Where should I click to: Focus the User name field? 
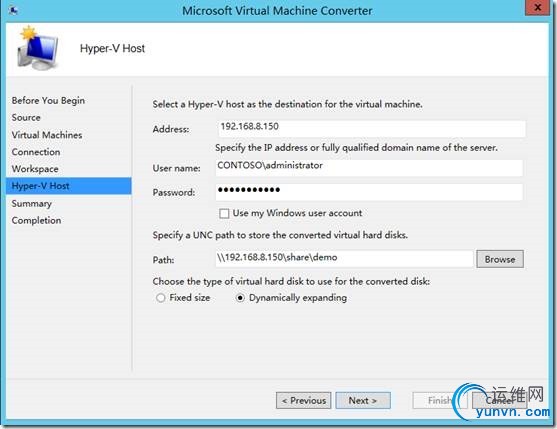click(369, 168)
